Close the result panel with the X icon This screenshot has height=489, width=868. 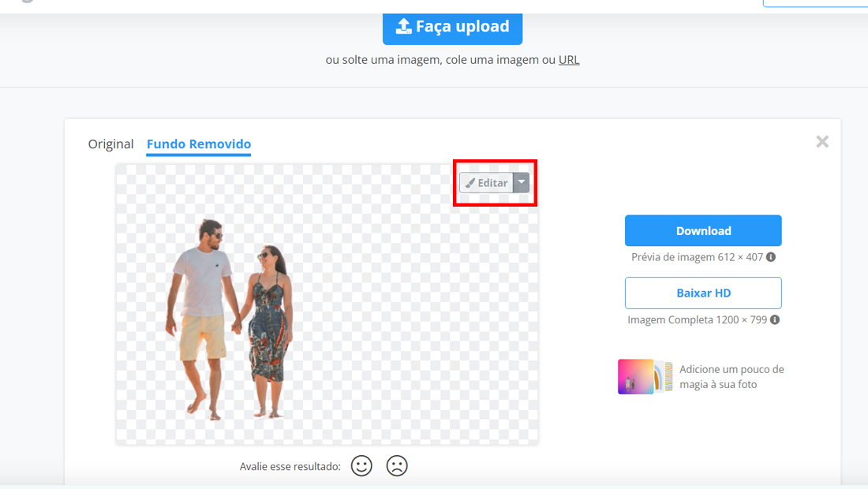pyautogui.click(x=822, y=142)
